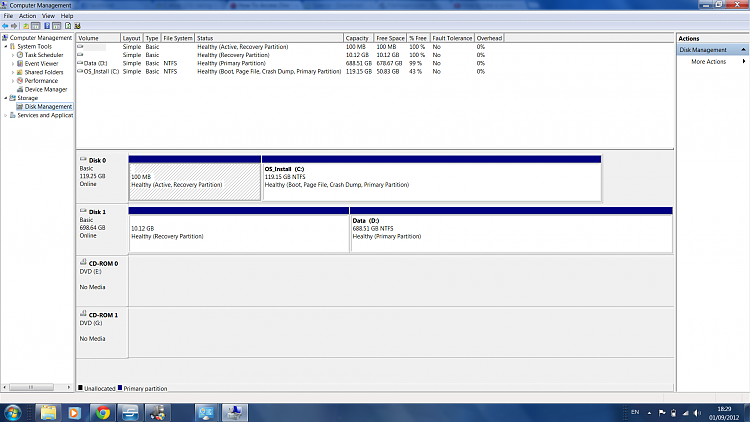Launch Windows Media Player from the taskbar

(x=74, y=412)
